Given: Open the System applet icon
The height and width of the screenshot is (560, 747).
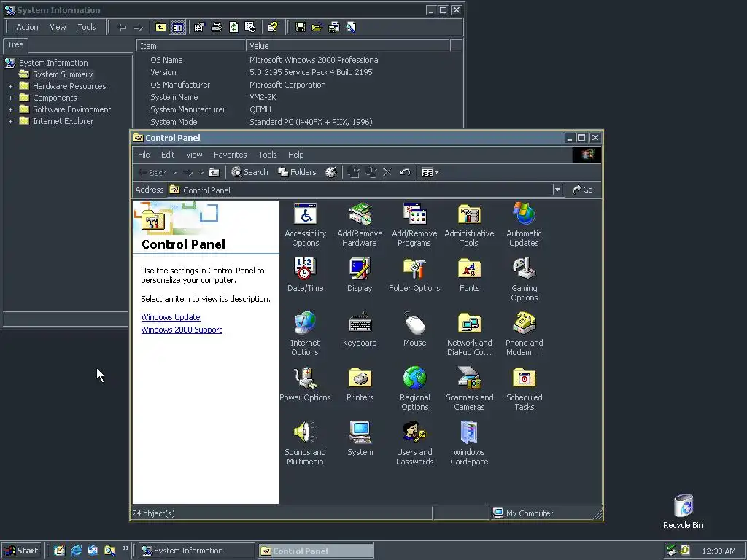Looking at the screenshot, I should tap(360, 438).
